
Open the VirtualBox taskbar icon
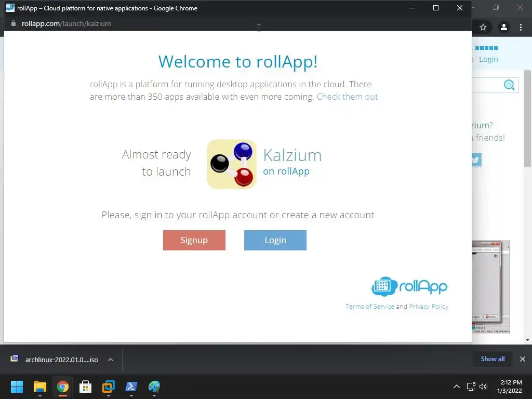pyautogui.click(x=109, y=387)
